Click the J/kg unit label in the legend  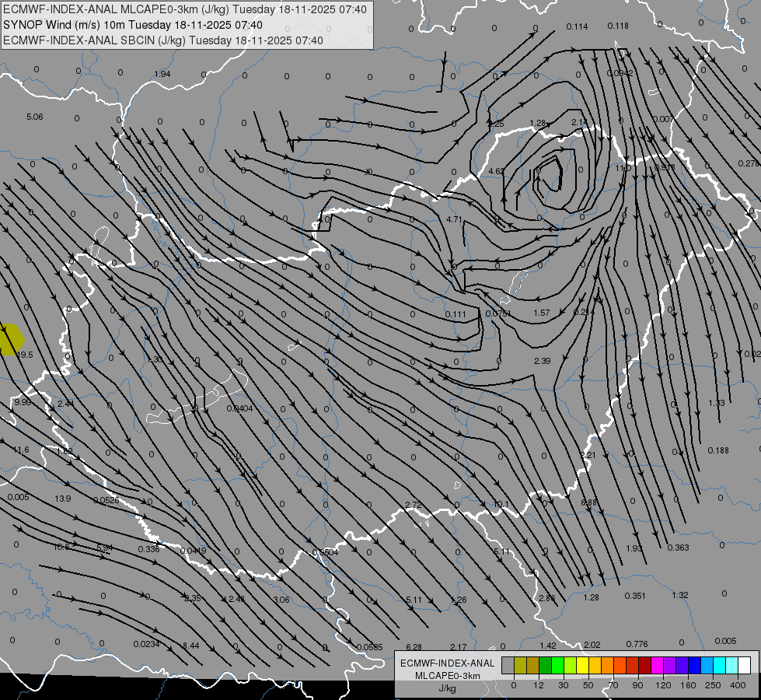point(448,688)
